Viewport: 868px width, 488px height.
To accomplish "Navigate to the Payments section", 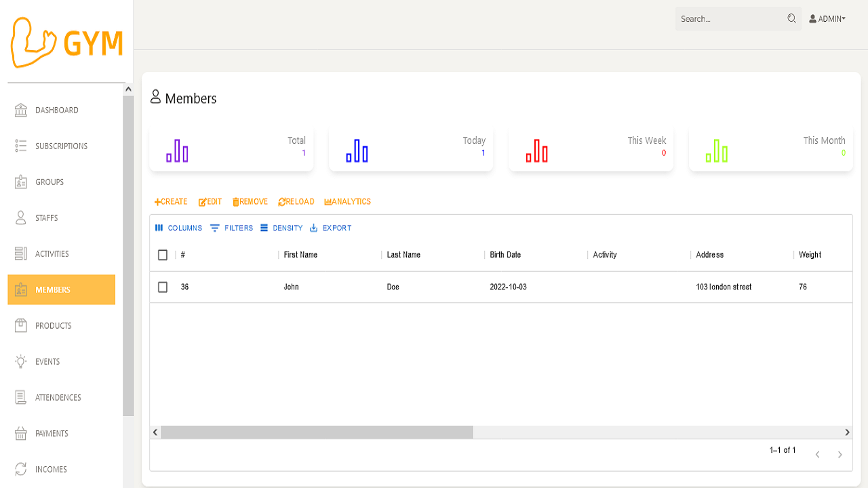I will pyautogui.click(x=52, y=433).
